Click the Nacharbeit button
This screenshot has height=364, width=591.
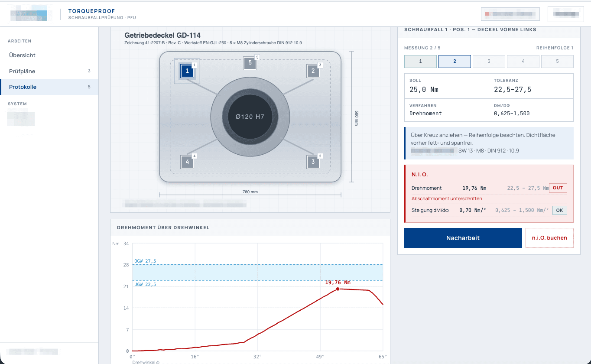(463, 238)
